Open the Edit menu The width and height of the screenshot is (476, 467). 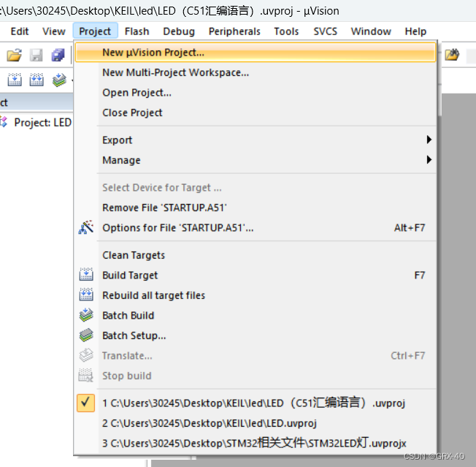tap(20, 31)
